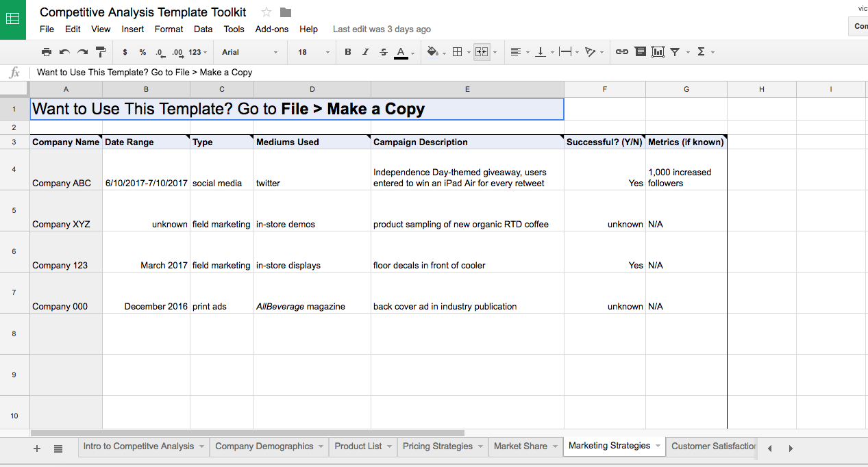Switch to Product List tab
This screenshot has height=467, width=868.
[358, 446]
